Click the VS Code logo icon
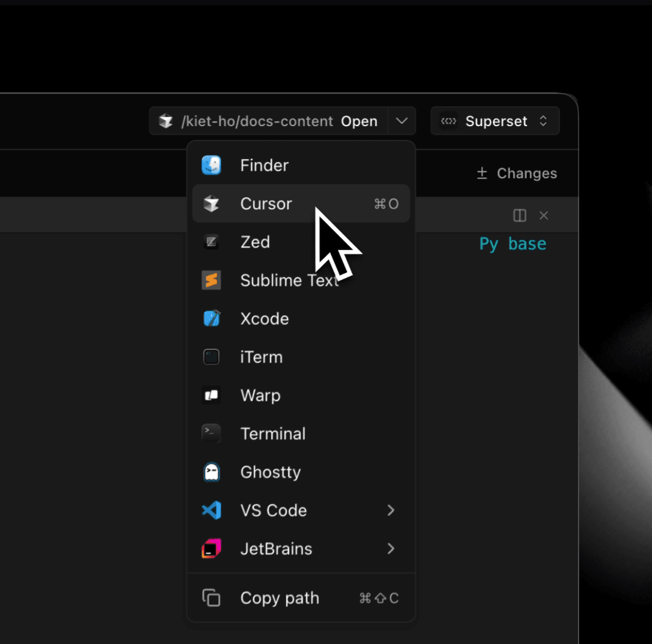 (x=211, y=510)
